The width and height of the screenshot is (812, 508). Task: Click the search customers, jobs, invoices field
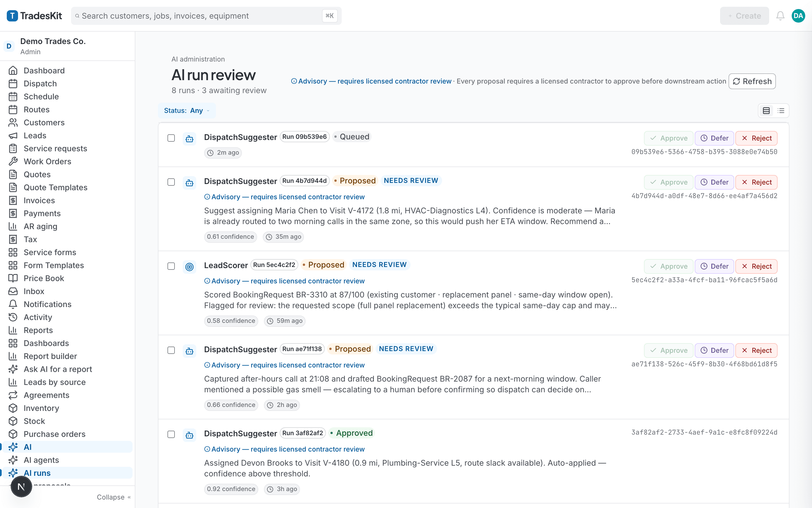tap(206, 16)
